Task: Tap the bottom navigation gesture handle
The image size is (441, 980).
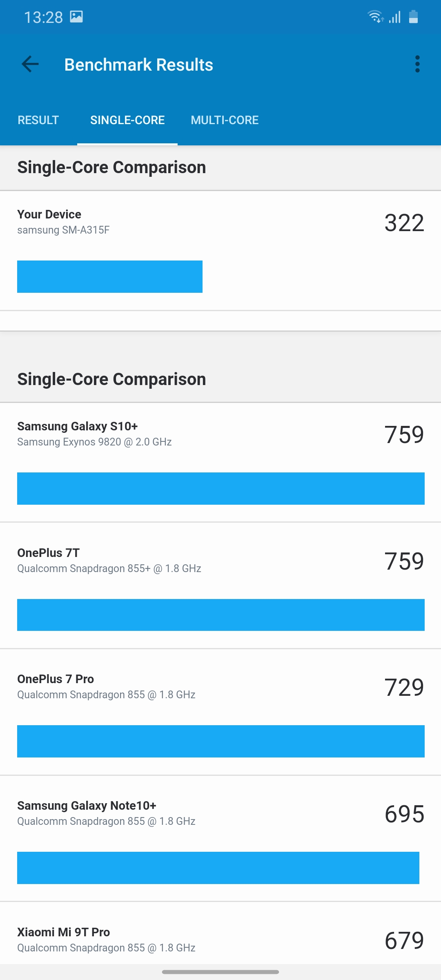Action: [220, 972]
